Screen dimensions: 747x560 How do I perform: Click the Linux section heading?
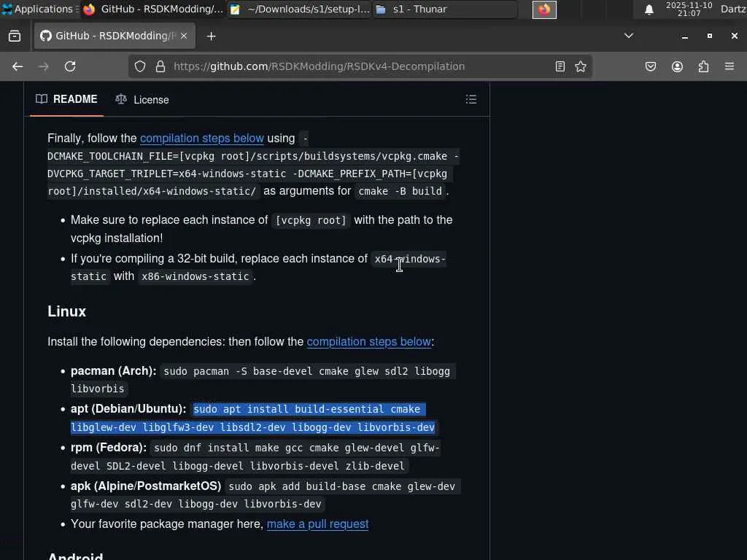[66, 311]
